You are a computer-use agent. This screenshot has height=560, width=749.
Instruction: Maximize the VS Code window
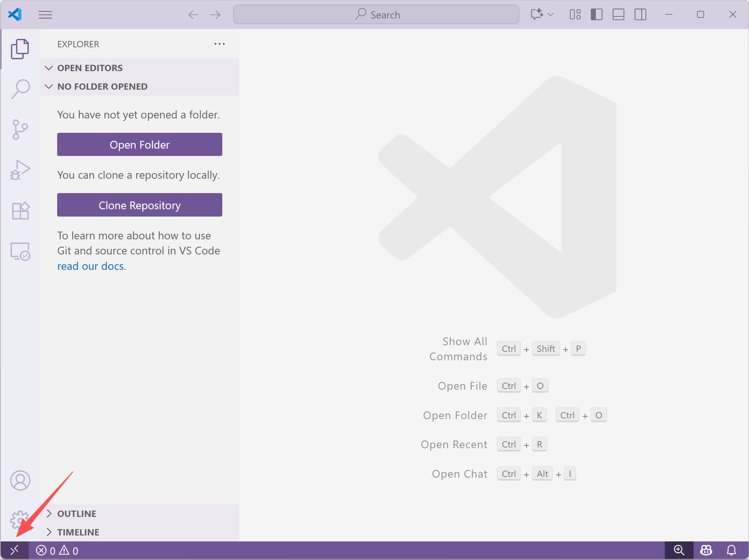click(701, 14)
